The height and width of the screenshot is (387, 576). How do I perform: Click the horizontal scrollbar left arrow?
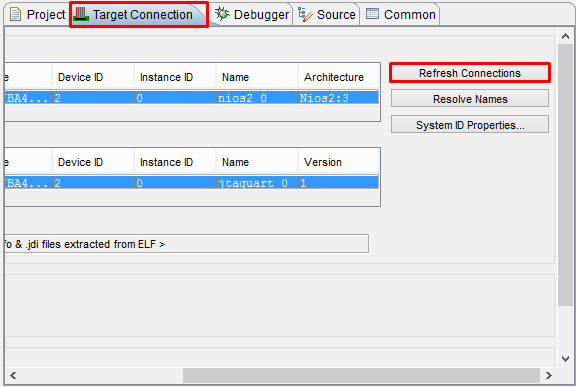13,375
